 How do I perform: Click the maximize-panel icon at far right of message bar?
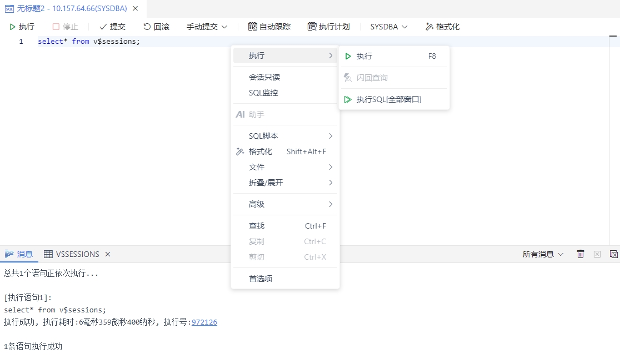click(614, 254)
